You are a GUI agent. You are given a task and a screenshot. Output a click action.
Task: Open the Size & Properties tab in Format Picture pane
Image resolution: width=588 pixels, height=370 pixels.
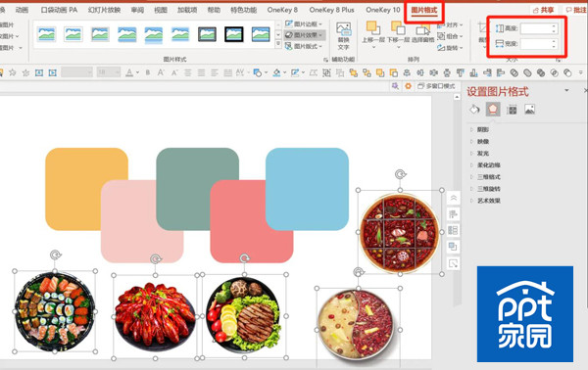(x=512, y=110)
